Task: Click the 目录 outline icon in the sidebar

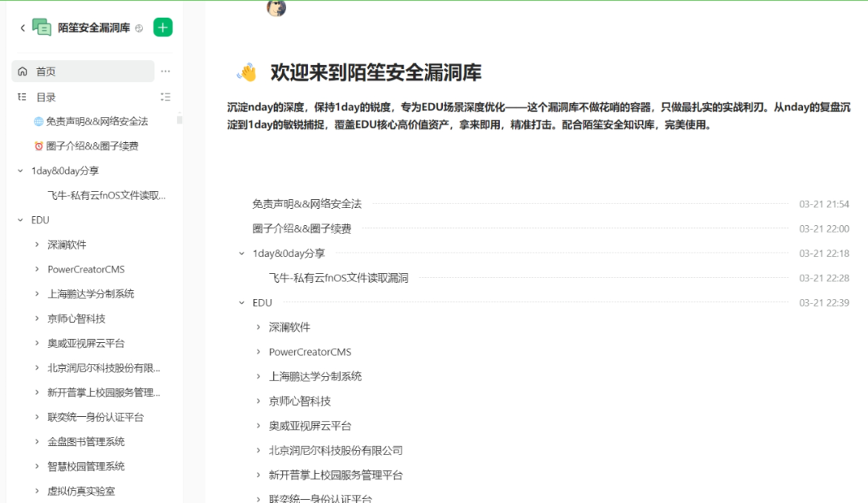Action: [x=23, y=97]
